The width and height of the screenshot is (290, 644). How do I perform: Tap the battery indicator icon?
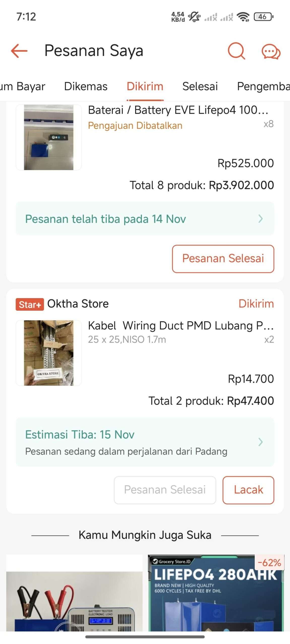263,17
